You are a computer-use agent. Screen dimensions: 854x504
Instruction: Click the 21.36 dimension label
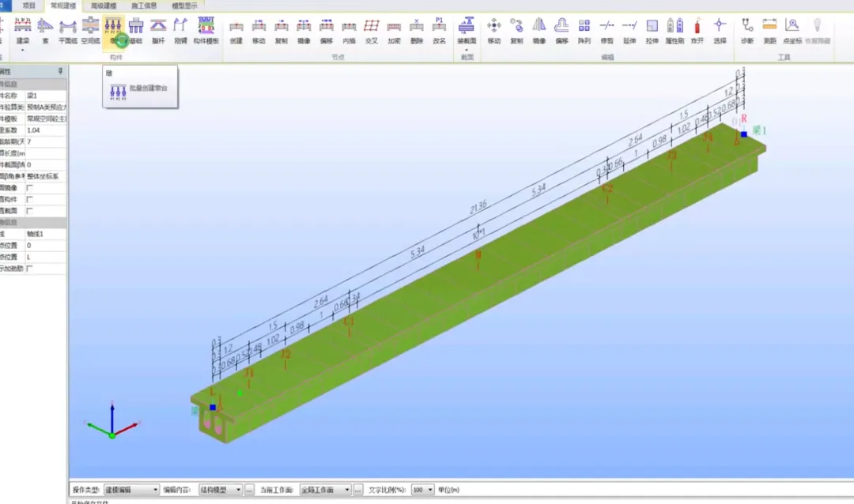point(478,208)
